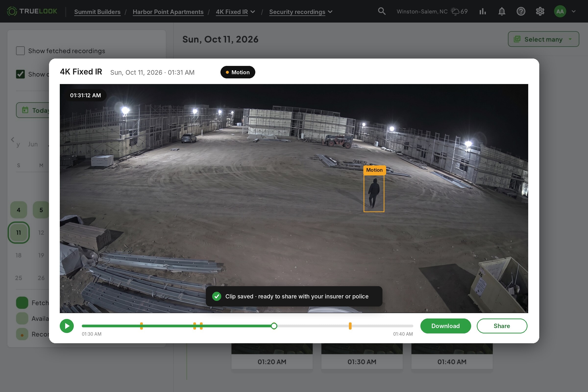This screenshot has width=588, height=392.
Task: Play the recording clip
Action: click(x=67, y=326)
